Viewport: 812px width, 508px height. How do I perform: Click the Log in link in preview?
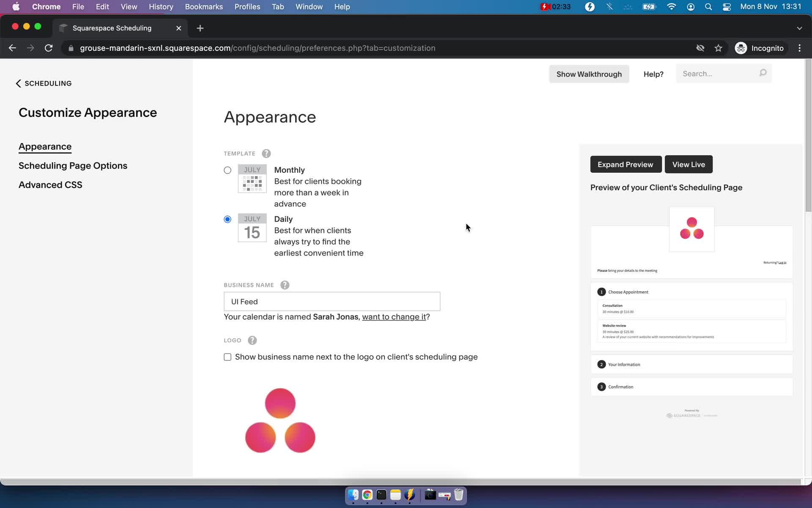[782, 262]
